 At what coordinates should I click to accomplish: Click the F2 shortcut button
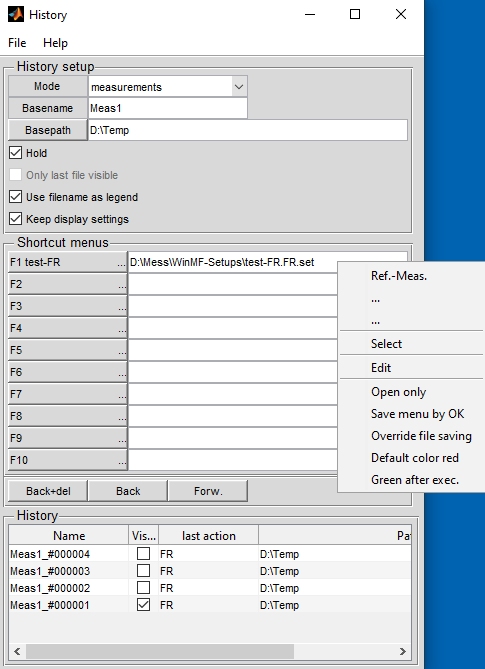67,284
